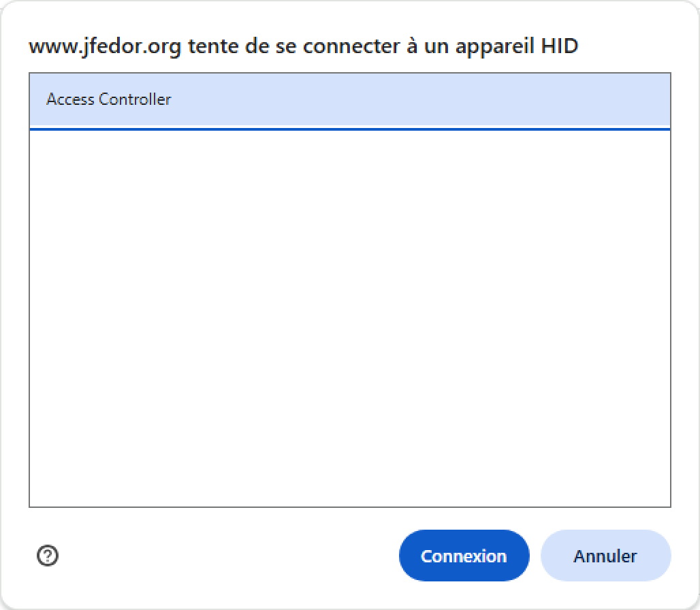Image resolution: width=700 pixels, height=610 pixels.
Task: Confirm pairing with the blue Connexion button
Action: [464, 556]
